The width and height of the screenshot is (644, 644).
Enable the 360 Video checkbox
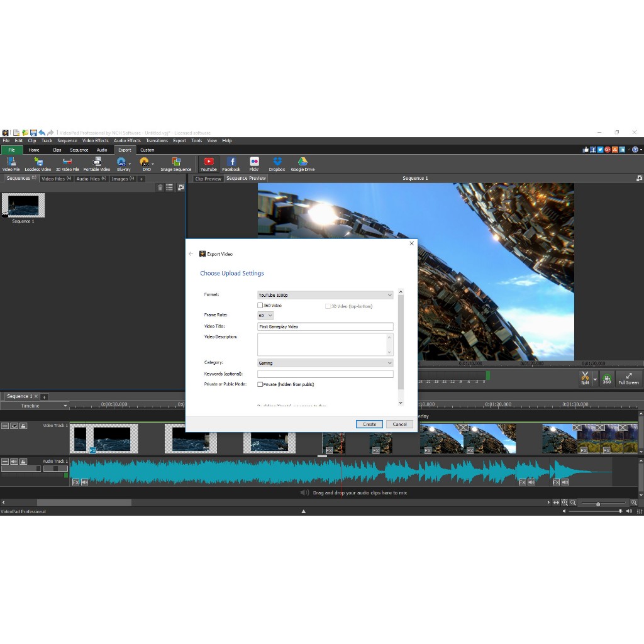(x=260, y=306)
